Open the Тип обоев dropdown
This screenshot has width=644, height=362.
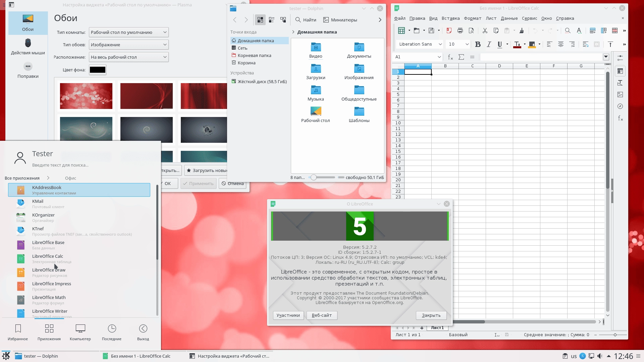[129, 45]
